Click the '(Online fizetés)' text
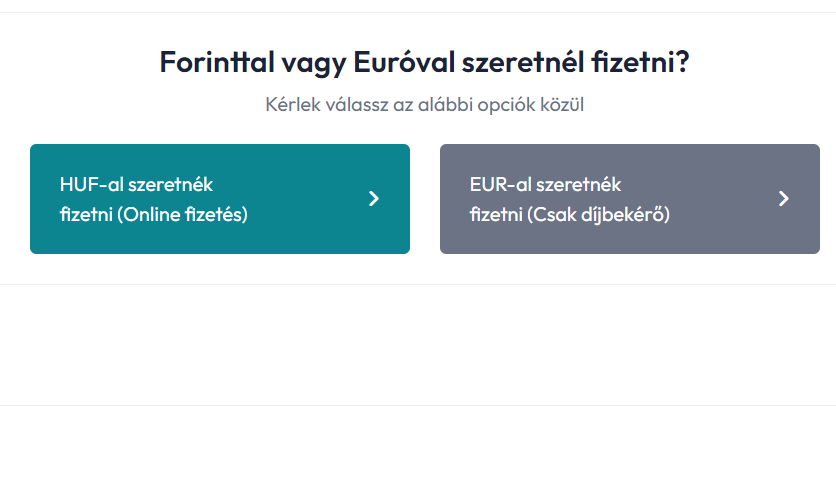Viewport: 836px width, 478px height. pyautogui.click(x=182, y=214)
